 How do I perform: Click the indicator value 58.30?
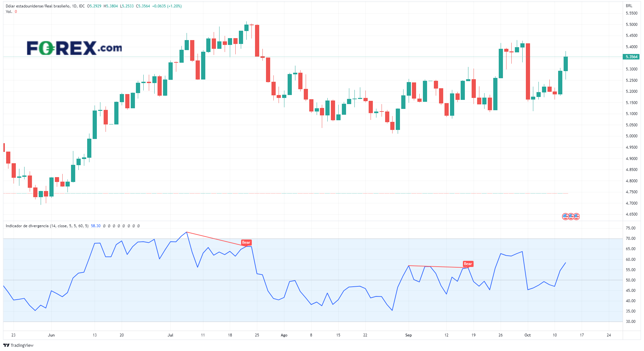tap(96, 226)
